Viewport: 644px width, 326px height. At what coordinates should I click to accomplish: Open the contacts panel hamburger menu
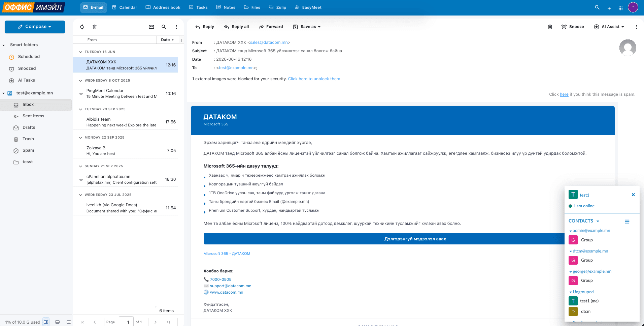627,221
